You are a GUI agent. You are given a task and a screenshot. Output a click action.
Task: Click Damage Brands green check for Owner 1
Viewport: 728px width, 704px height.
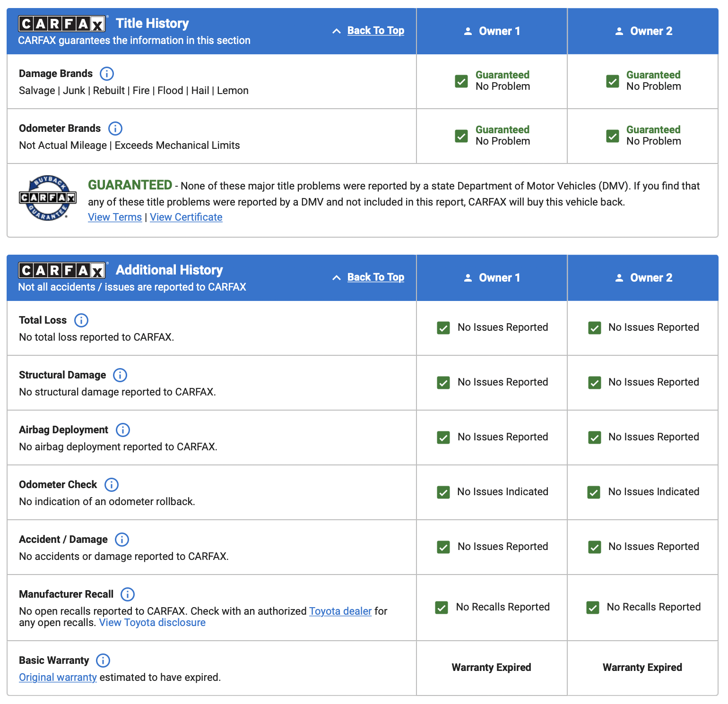point(461,81)
